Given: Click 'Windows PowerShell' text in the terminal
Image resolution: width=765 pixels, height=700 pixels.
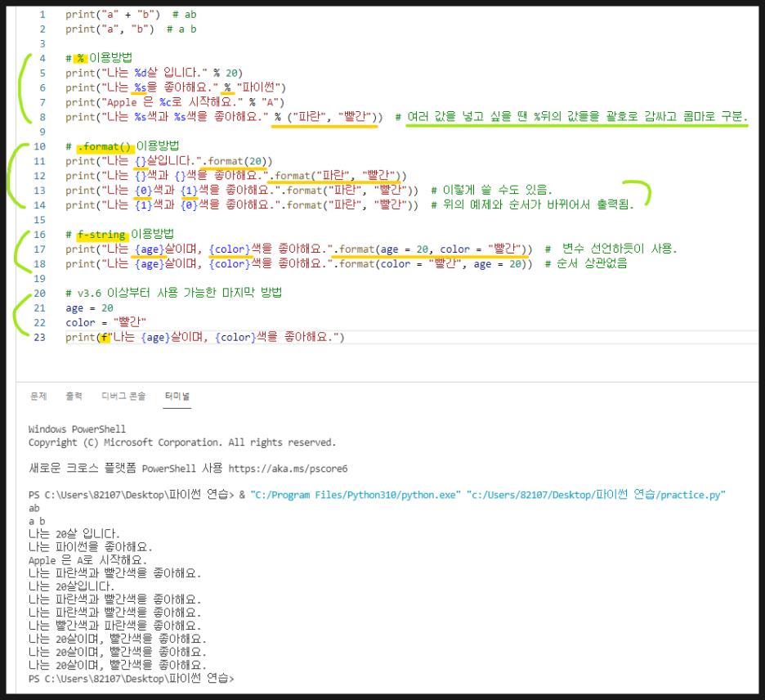Looking at the screenshot, I should pyautogui.click(x=77, y=429).
